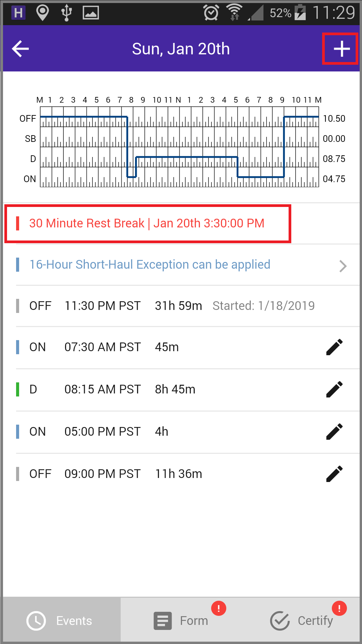This screenshot has width=362, height=644.
Task: Click the driving segment on the graph
Action: tap(187, 157)
